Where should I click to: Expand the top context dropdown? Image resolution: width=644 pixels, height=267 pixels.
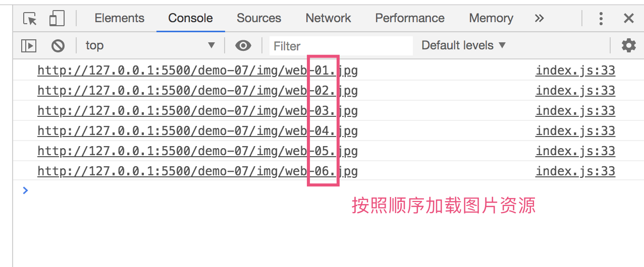(x=150, y=45)
